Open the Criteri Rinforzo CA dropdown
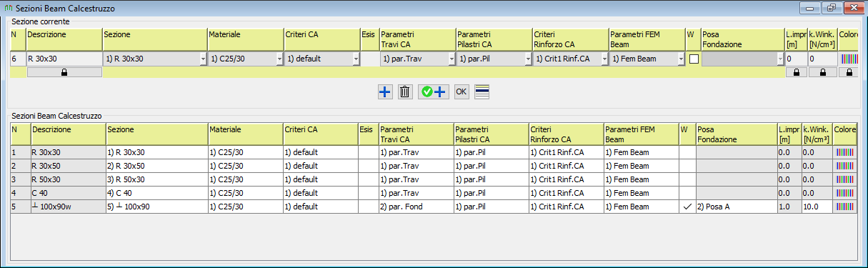 coord(571,59)
